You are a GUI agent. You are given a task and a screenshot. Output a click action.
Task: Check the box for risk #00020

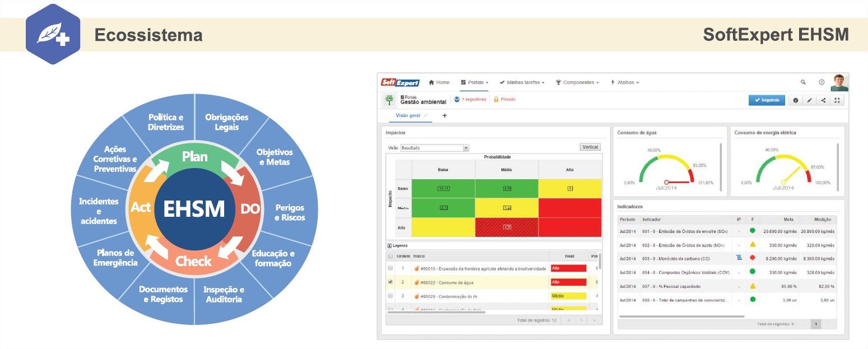point(390,296)
